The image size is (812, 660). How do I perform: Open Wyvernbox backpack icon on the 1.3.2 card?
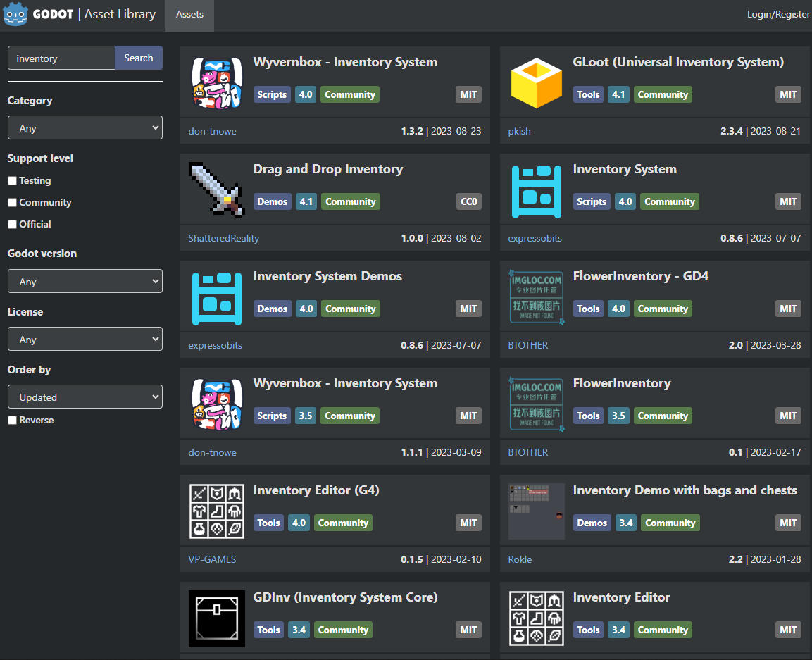(x=217, y=83)
